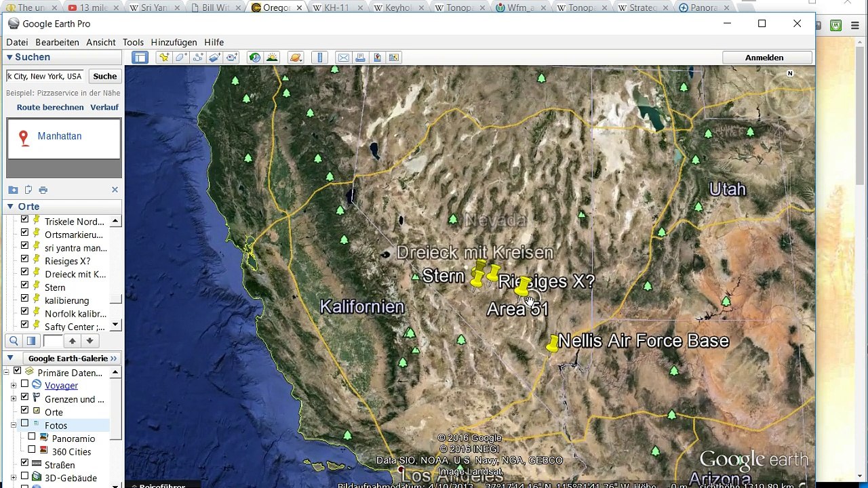Copy search results with the clipboard icon

point(28,190)
